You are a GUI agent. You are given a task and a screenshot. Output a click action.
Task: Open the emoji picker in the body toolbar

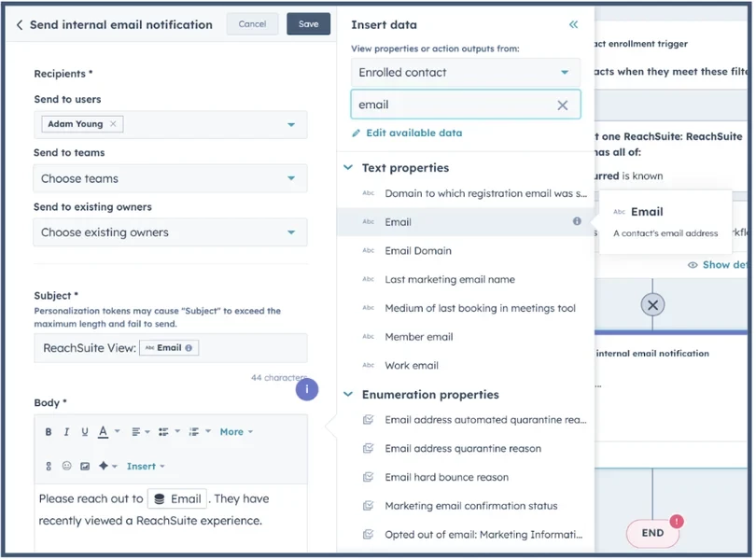(66, 466)
